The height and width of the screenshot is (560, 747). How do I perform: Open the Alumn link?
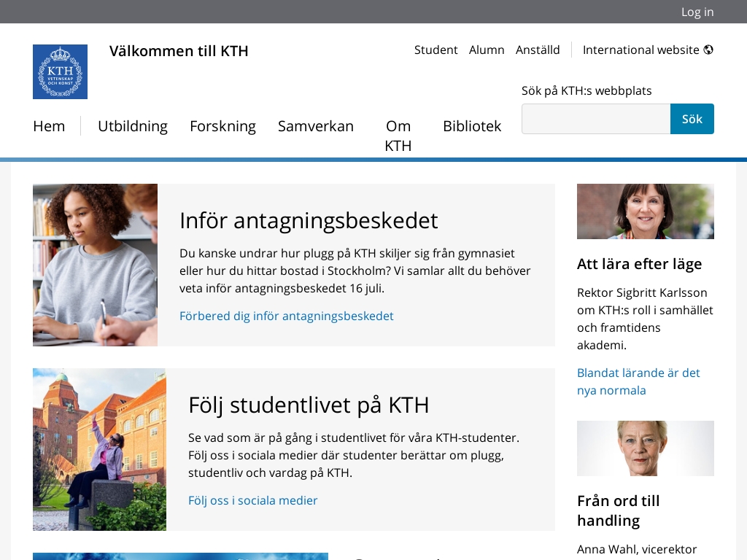(487, 50)
